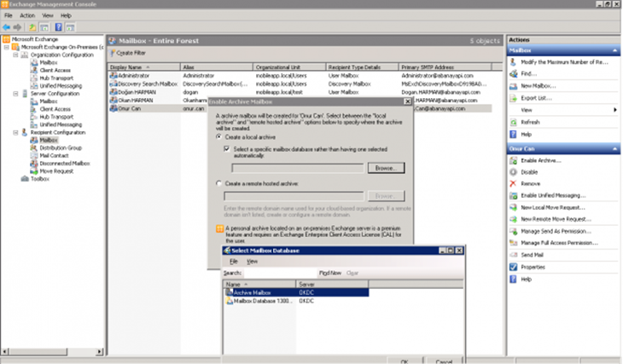Viewport: 623px width, 364px height.
Task: Sort by Recipient Type Details column header
Action: (x=362, y=67)
